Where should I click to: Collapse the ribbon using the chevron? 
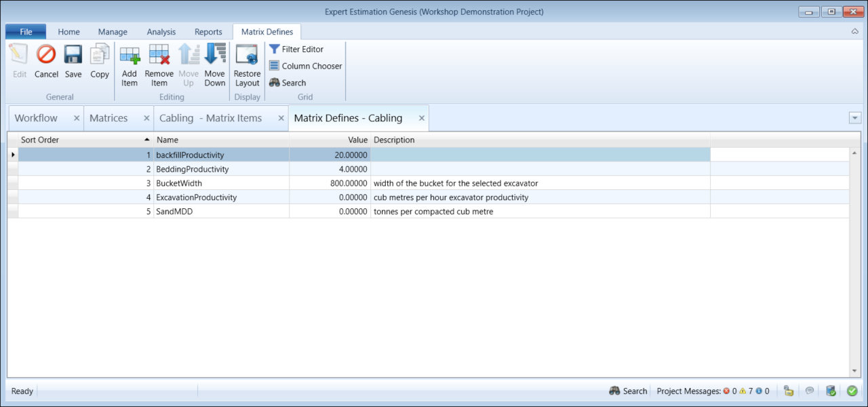[x=854, y=32]
